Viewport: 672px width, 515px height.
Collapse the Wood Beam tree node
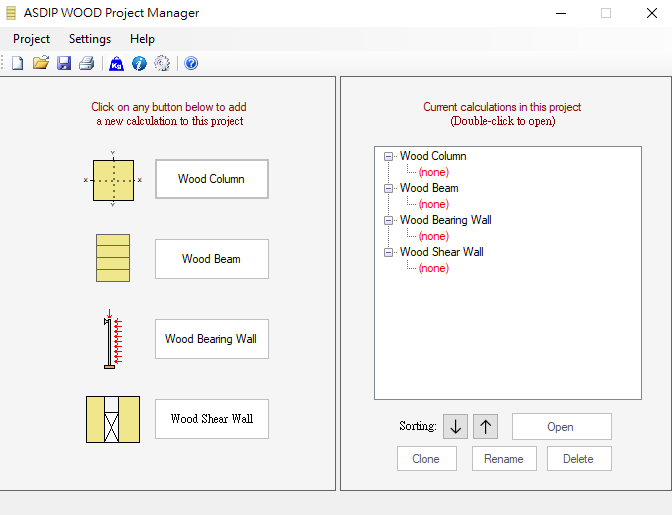[388, 189]
